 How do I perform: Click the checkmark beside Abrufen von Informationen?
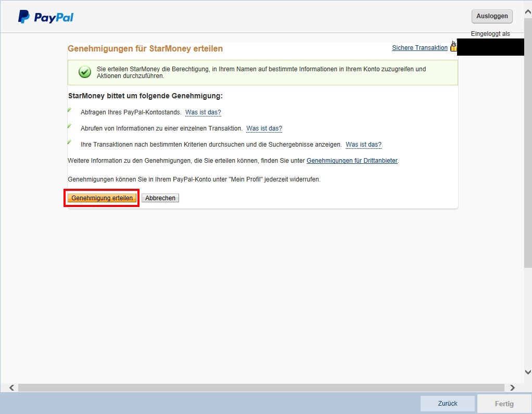point(69,126)
